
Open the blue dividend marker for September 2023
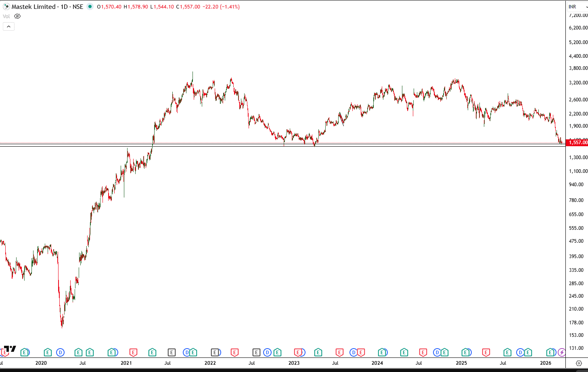(353, 353)
